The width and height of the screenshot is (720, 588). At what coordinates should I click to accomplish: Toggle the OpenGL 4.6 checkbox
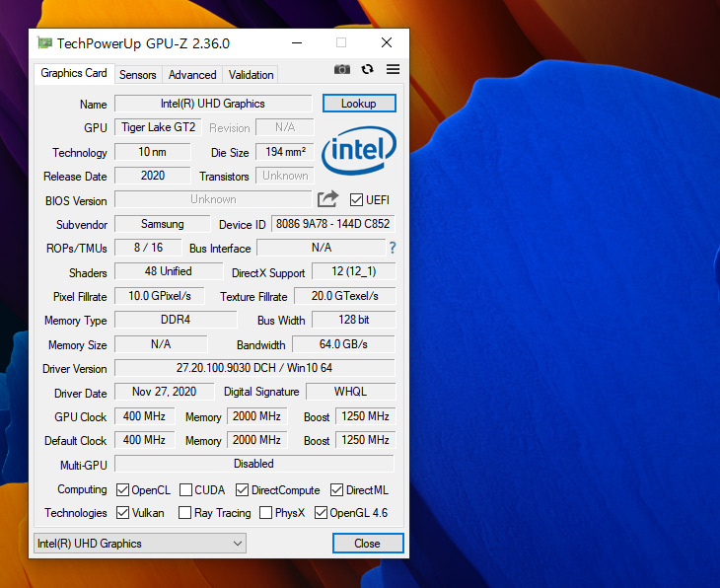(x=321, y=513)
